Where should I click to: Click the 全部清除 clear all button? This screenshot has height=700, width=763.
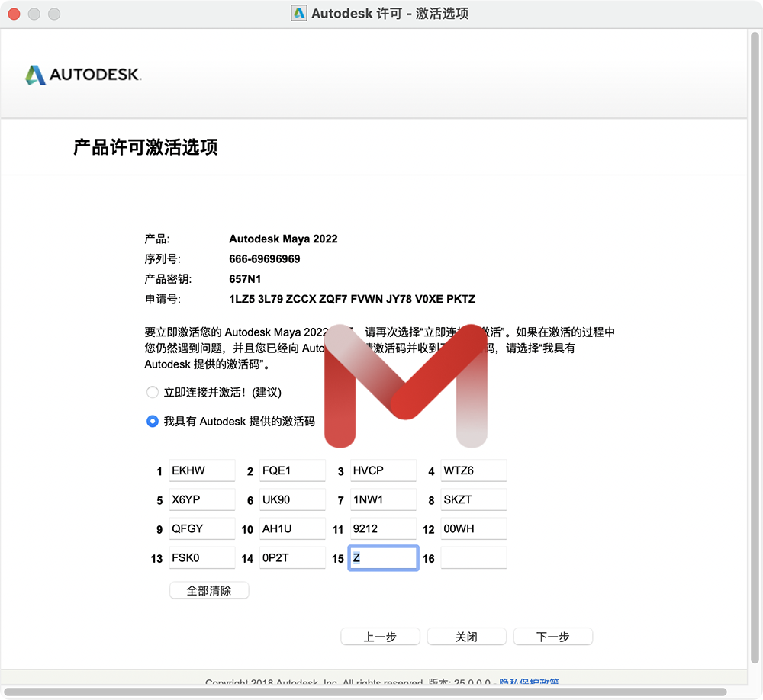tap(209, 590)
